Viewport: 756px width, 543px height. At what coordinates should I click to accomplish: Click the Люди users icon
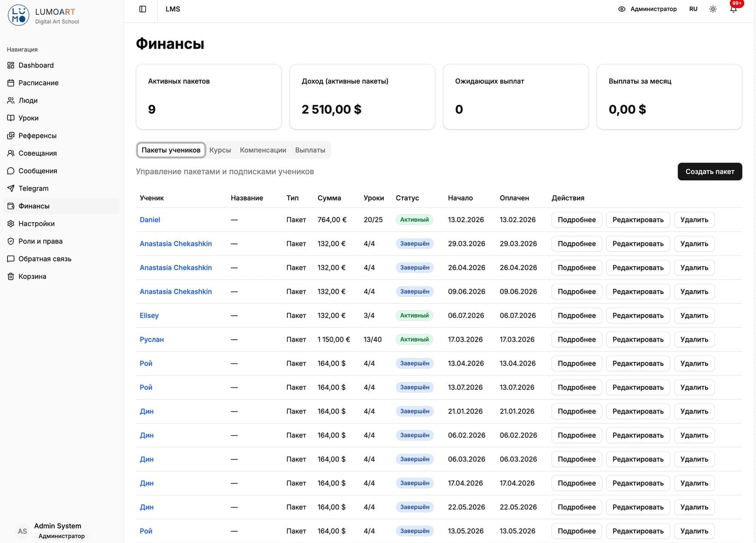click(x=10, y=100)
